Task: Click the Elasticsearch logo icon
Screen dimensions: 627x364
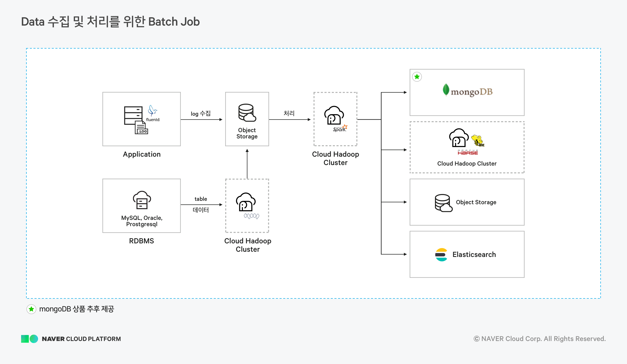Action: coord(441,255)
